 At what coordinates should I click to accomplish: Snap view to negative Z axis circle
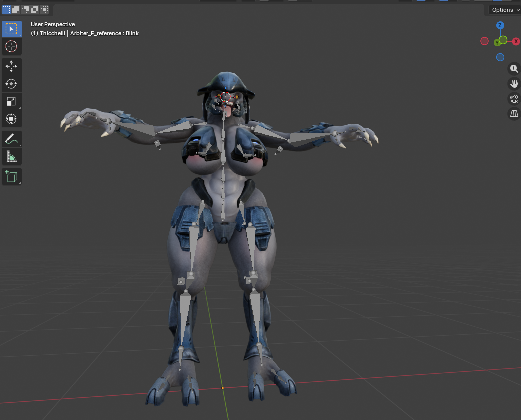(500, 57)
